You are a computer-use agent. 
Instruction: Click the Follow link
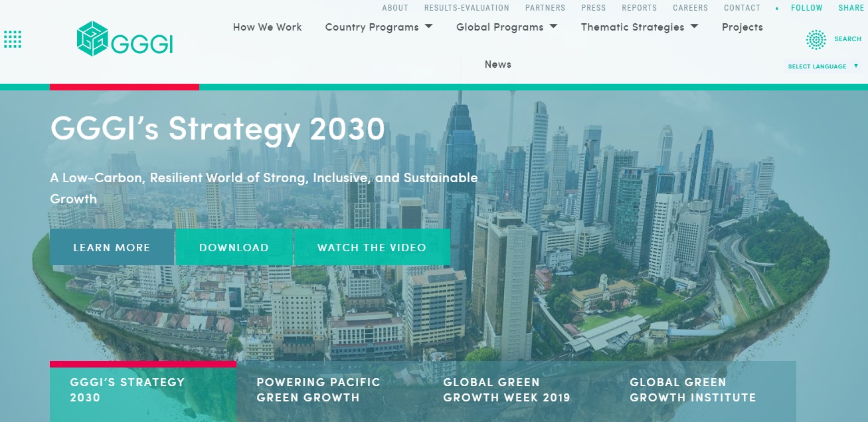click(x=806, y=8)
